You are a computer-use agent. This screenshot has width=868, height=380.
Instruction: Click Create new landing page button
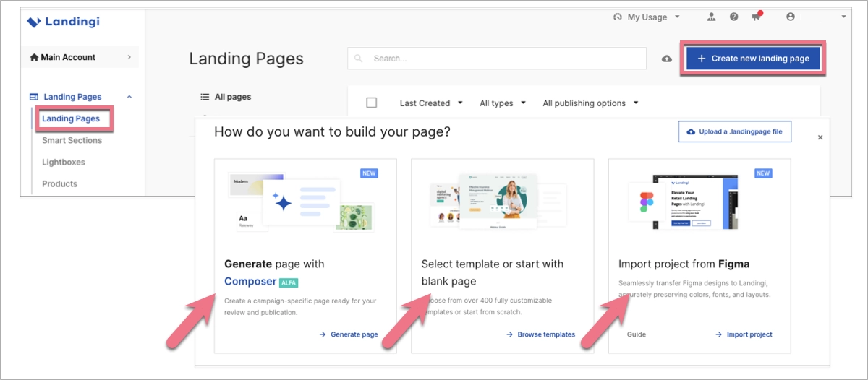[x=753, y=59]
